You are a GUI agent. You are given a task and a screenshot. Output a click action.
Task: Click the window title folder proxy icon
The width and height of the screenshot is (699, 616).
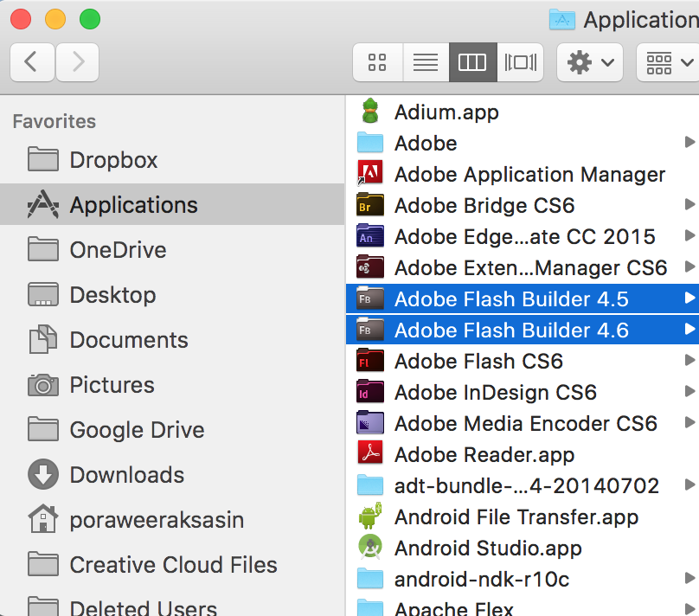(562, 20)
